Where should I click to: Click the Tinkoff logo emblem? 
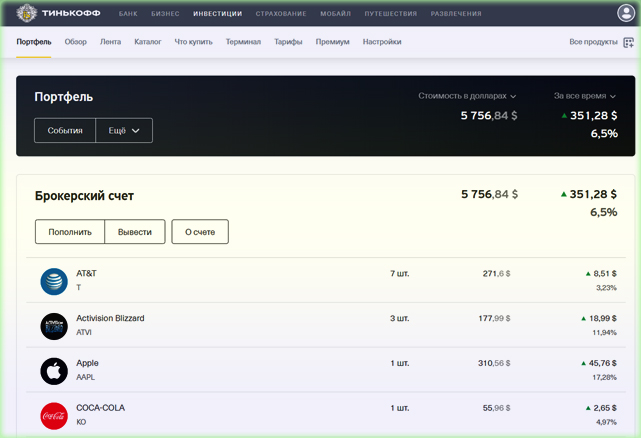[26, 13]
